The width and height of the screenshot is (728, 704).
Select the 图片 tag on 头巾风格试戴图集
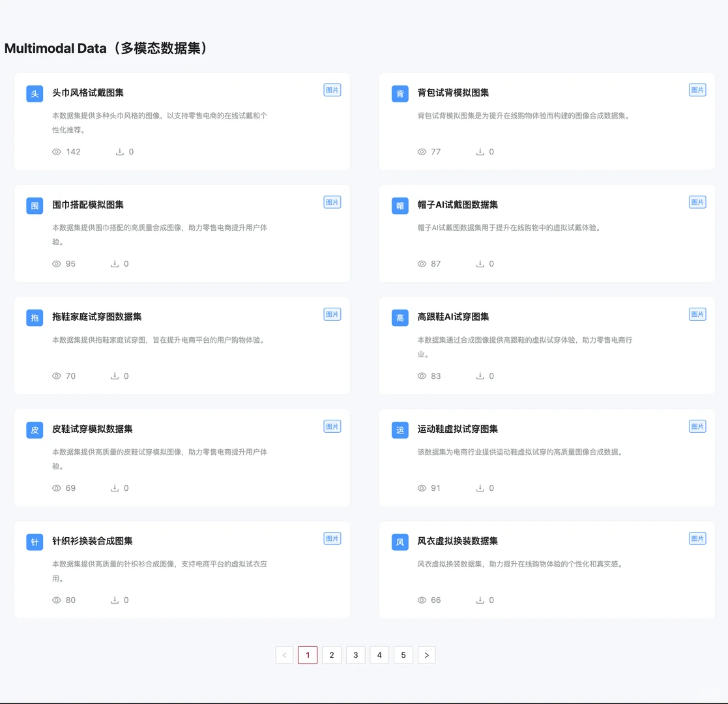click(x=332, y=89)
